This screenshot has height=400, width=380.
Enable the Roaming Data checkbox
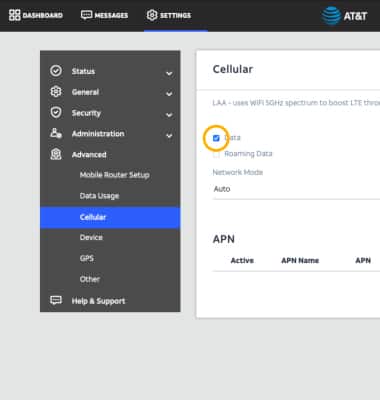click(216, 154)
